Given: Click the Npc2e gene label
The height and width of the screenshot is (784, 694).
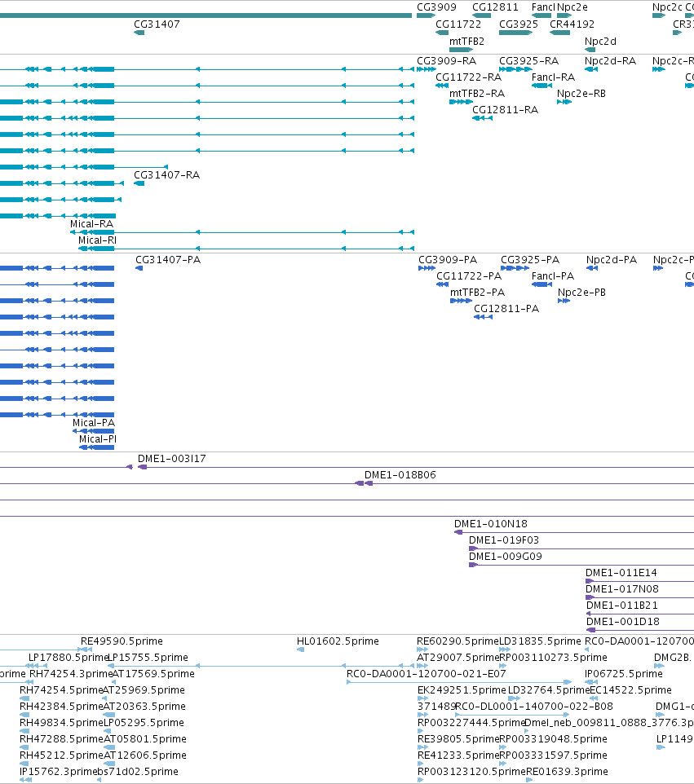Looking at the screenshot, I should [572, 7].
